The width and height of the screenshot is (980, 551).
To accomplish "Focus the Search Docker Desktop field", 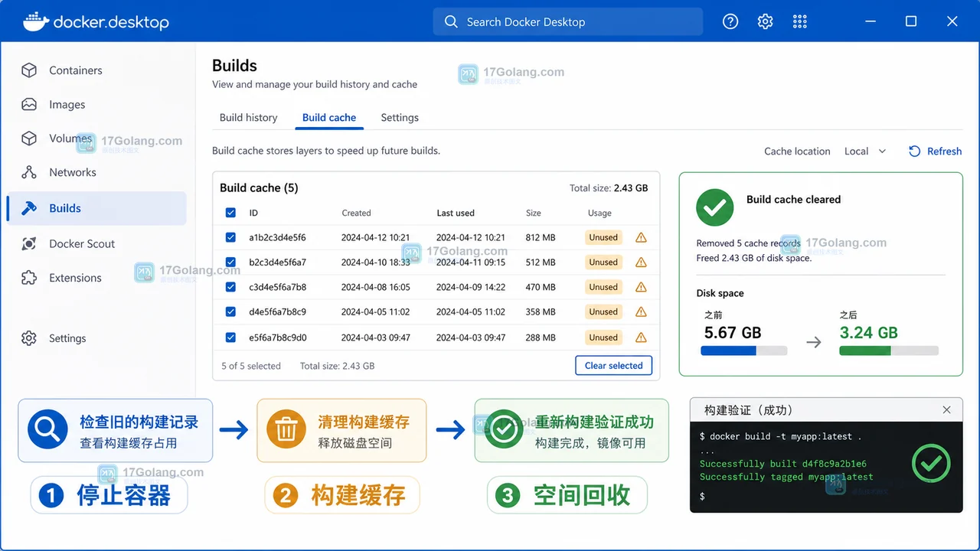I will pyautogui.click(x=567, y=21).
